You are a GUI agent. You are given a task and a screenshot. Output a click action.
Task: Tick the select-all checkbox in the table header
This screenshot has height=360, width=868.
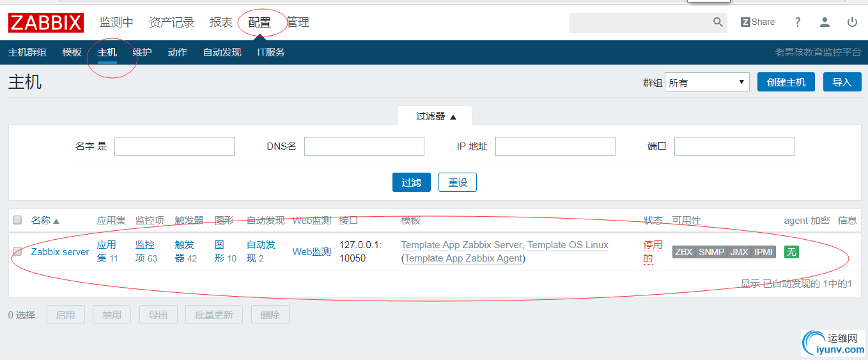coord(17,220)
